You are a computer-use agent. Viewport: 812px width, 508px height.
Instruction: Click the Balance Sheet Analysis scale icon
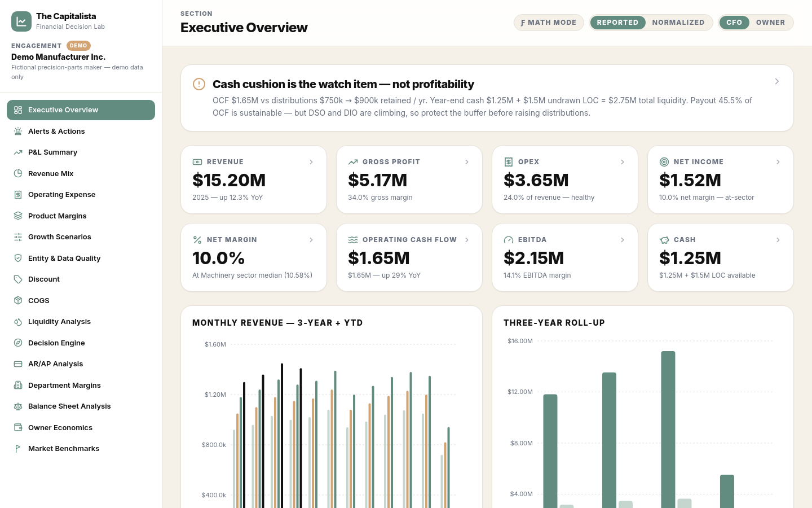18,406
